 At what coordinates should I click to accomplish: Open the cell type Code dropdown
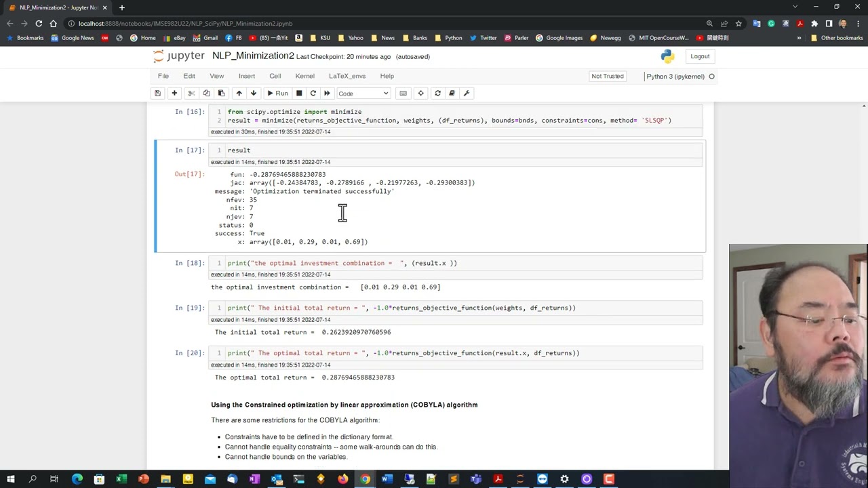point(363,94)
